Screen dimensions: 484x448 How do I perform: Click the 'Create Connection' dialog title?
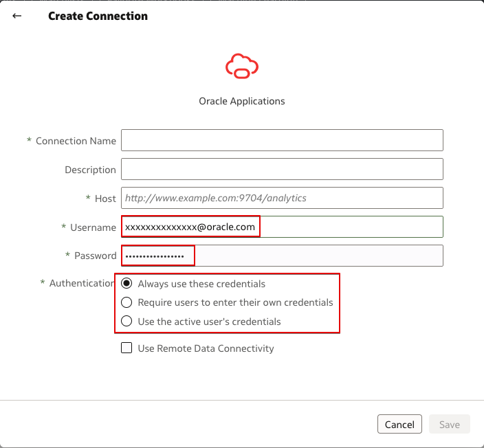[x=98, y=16]
